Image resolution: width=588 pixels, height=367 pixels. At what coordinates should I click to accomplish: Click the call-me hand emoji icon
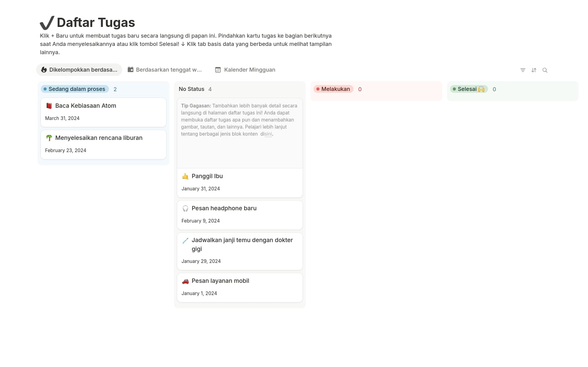click(185, 176)
